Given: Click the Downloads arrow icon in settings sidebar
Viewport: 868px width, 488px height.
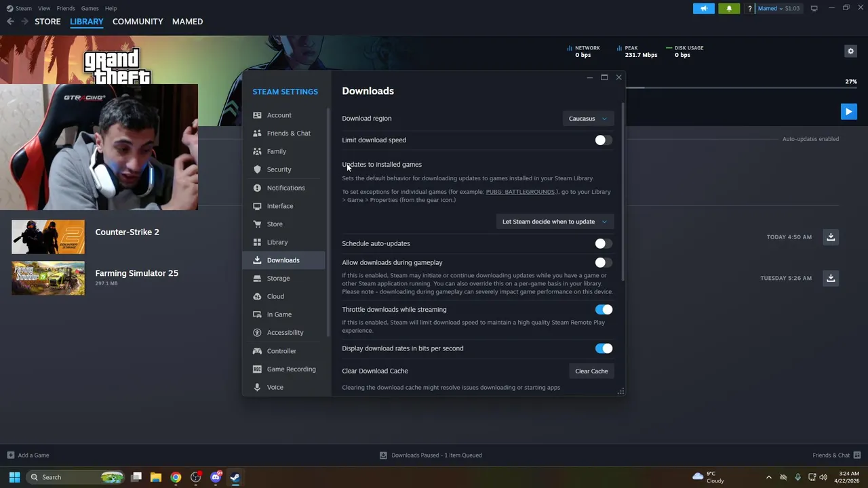Looking at the screenshot, I should click(x=257, y=260).
